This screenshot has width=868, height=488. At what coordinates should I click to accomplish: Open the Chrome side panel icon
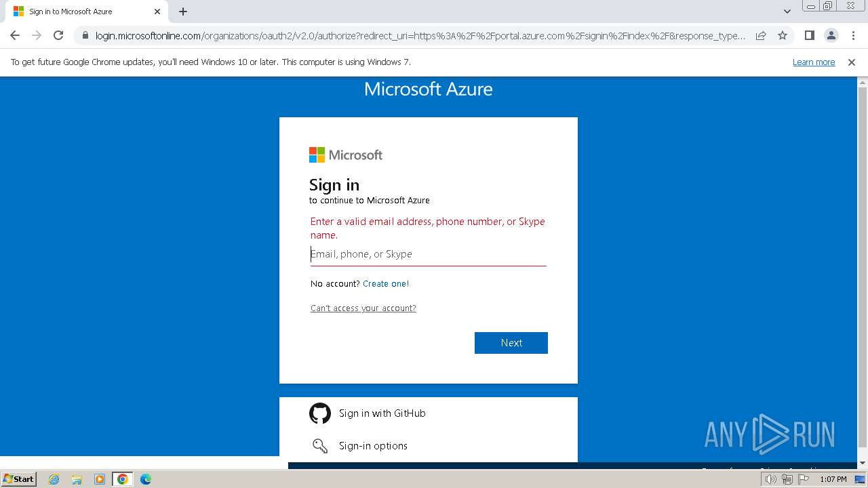click(809, 35)
